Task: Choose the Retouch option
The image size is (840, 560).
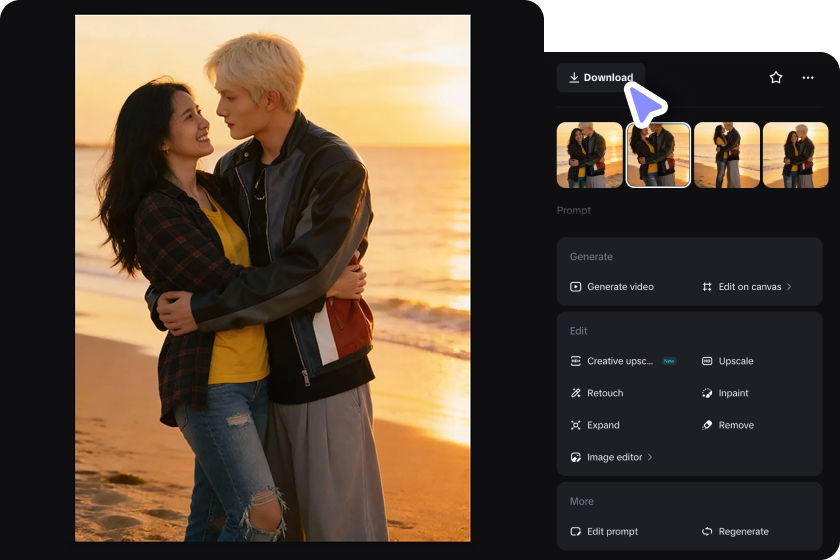Action: pos(605,393)
